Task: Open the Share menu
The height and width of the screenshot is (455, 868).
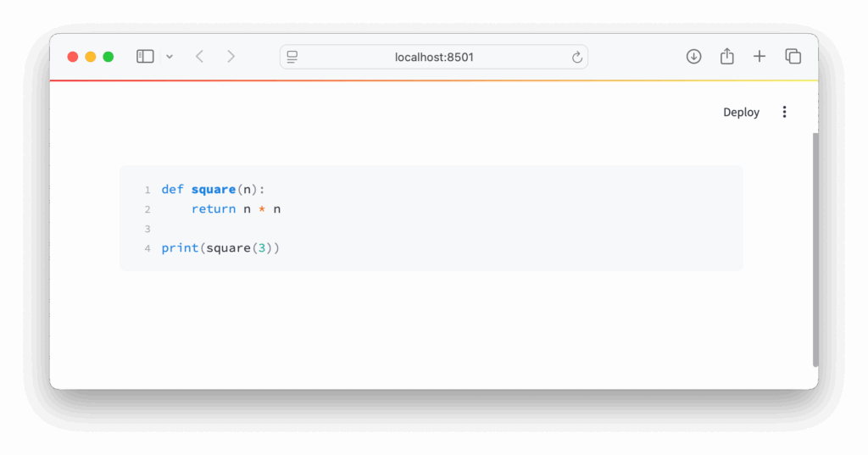Action: click(x=726, y=57)
